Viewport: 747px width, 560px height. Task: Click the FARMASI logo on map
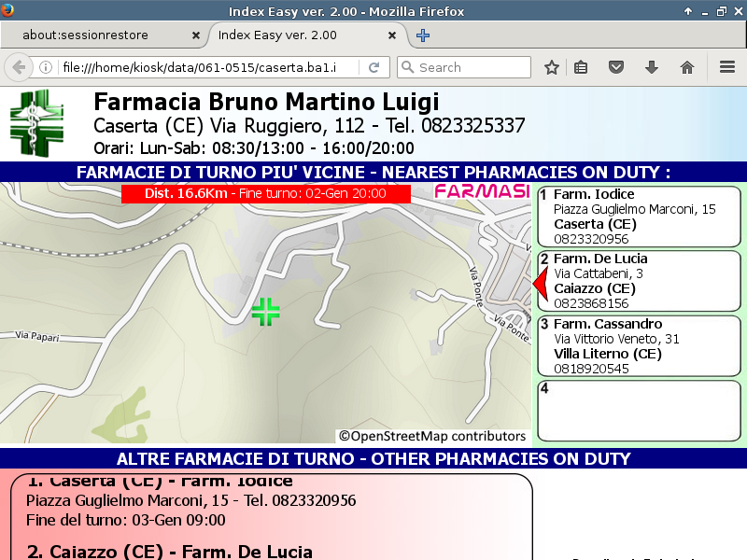[482, 191]
